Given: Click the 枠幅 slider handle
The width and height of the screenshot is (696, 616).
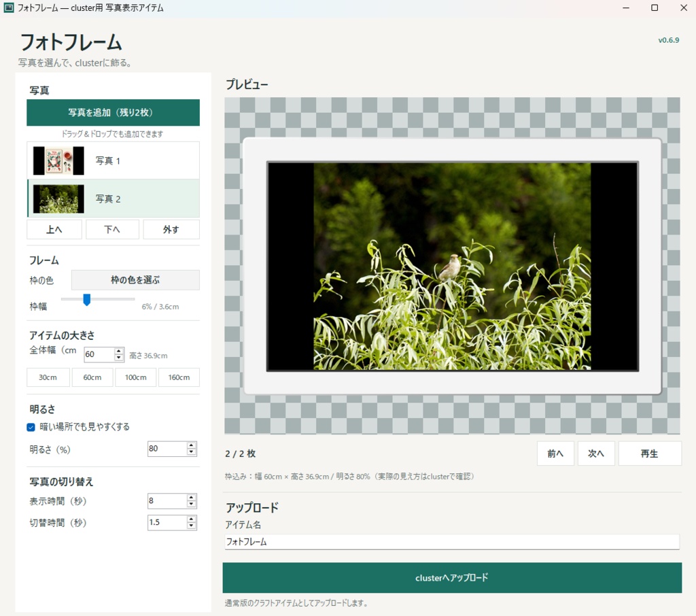Looking at the screenshot, I should [87, 300].
